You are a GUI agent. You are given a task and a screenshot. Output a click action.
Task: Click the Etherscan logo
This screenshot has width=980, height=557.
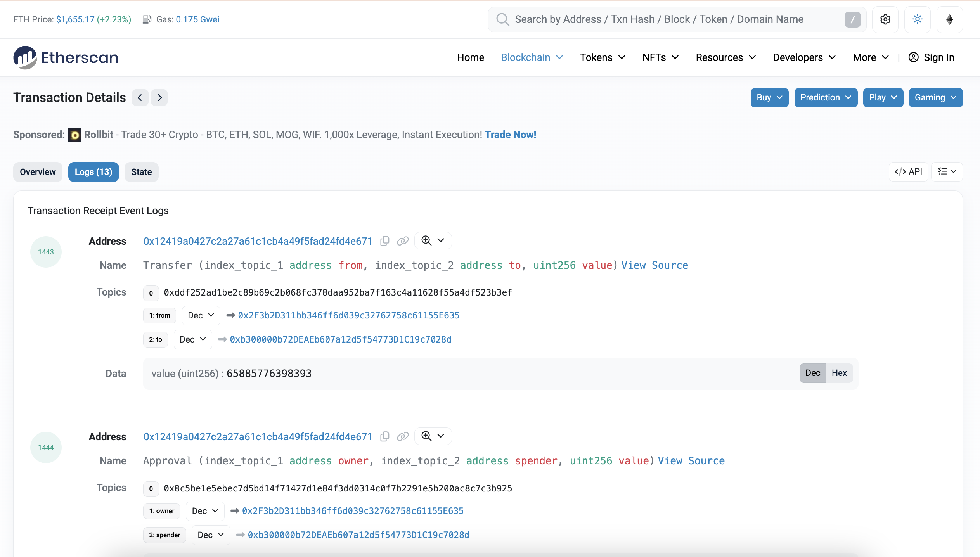tap(66, 57)
